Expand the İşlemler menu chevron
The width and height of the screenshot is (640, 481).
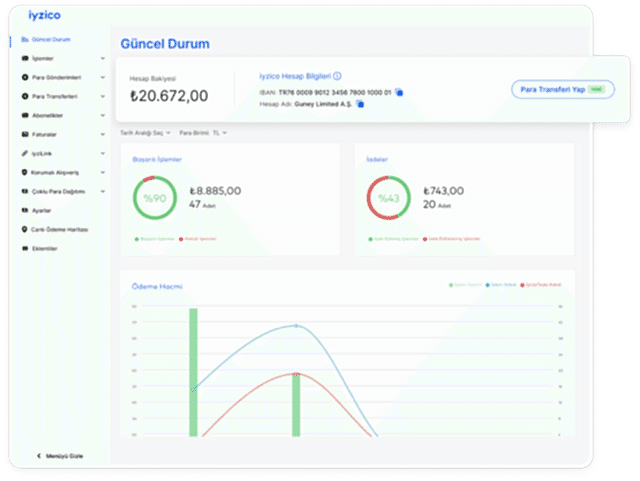pyautogui.click(x=102, y=58)
